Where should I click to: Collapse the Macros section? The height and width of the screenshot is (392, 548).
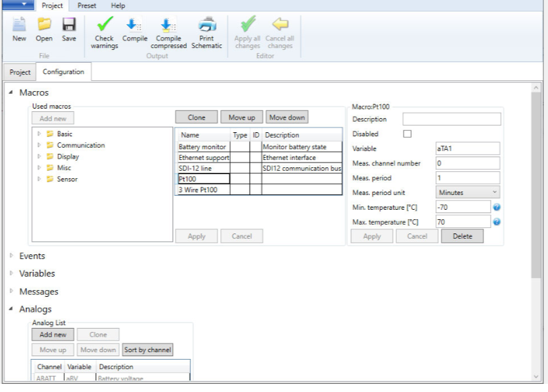(11, 92)
